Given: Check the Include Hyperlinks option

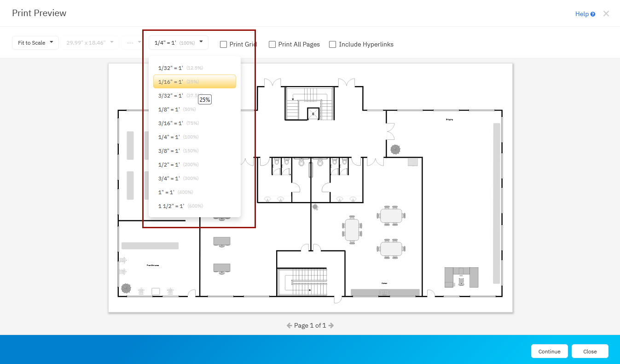Looking at the screenshot, I should (333, 45).
